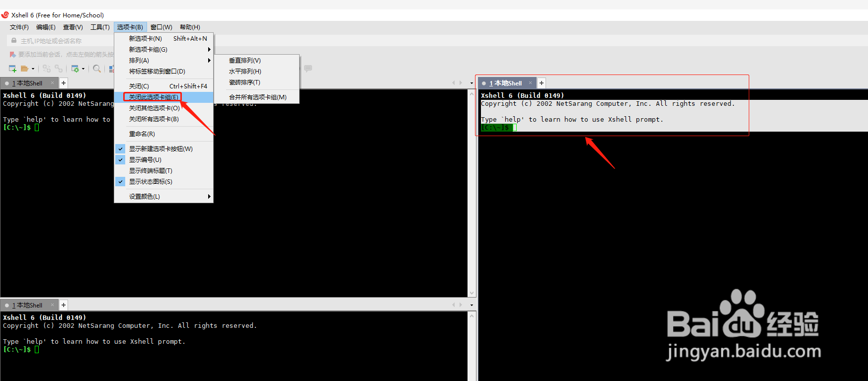
Task: Click the connect link icon in toolbar
Action: [47, 69]
